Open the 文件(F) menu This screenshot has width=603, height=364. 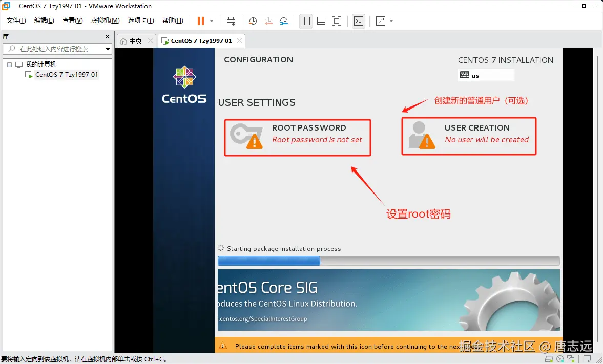point(16,20)
